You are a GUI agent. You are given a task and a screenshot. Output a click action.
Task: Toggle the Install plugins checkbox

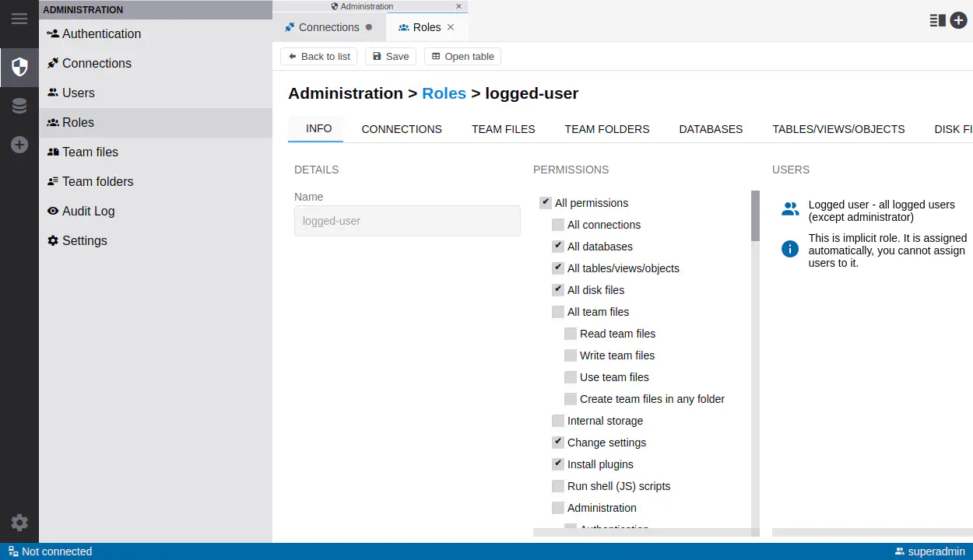click(558, 464)
